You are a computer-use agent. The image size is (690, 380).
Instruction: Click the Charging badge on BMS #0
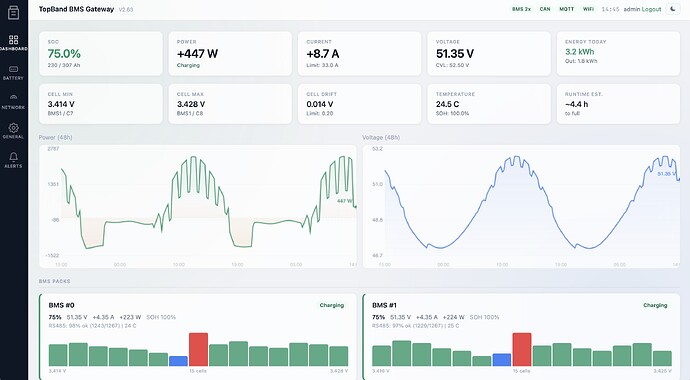(332, 305)
